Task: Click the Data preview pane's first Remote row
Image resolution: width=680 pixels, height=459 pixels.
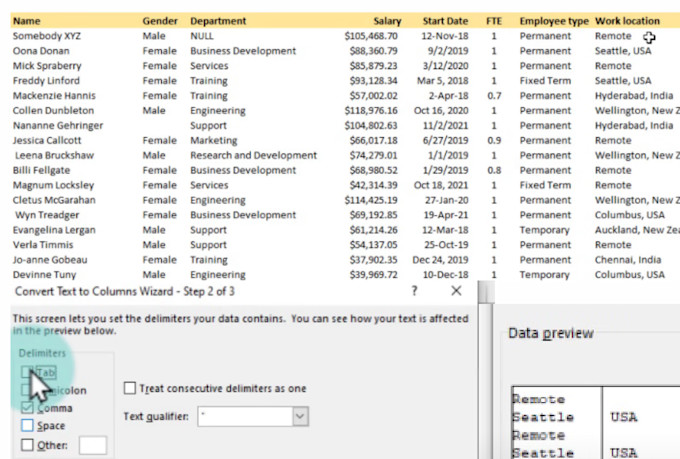Action: pos(539,399)
